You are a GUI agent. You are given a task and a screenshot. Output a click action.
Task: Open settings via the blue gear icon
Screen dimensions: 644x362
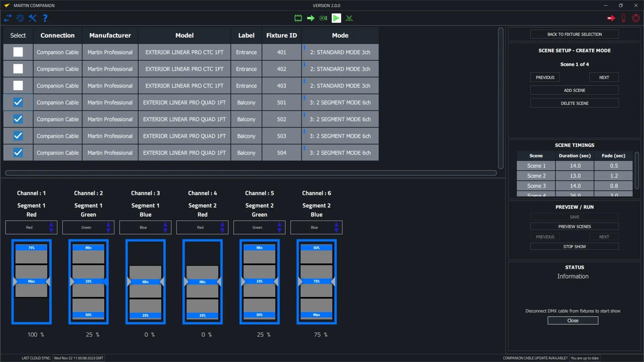20,18
